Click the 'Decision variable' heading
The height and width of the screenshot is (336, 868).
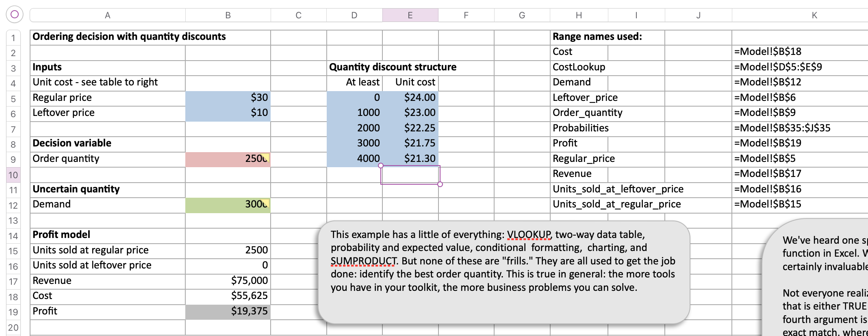coord(72,143)
